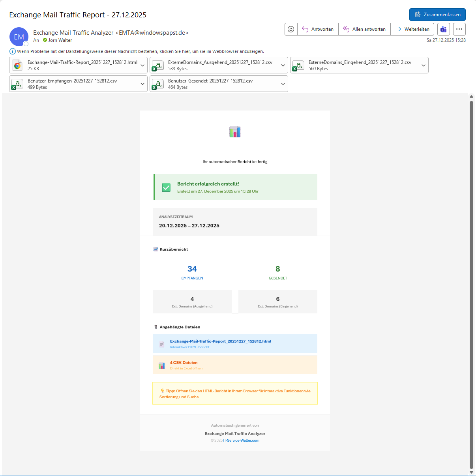This screenshot has height=476, width=476.
Task: Forward the email with Weiterleiten
Action: (x=412, y=29)
